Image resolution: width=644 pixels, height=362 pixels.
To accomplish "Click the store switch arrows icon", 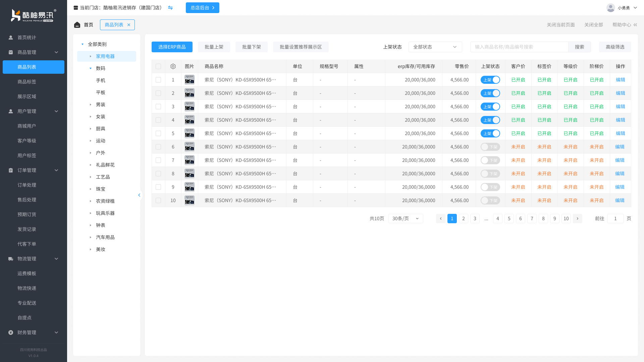I will pyautogui.click(x=170, y=8).
